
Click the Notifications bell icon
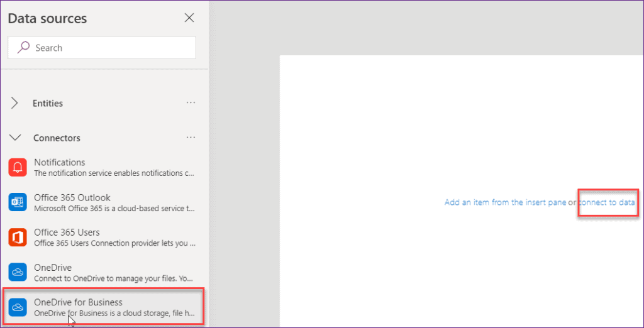pos(18,167)
